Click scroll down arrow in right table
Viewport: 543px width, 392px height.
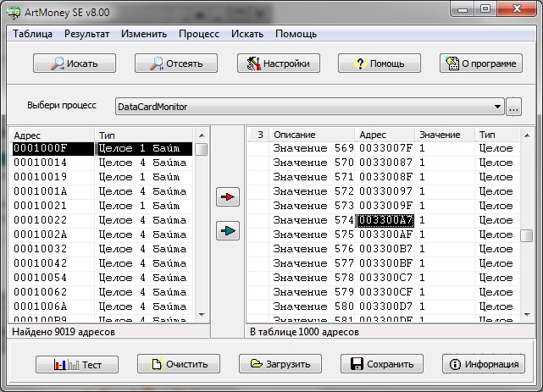point(527,314)
